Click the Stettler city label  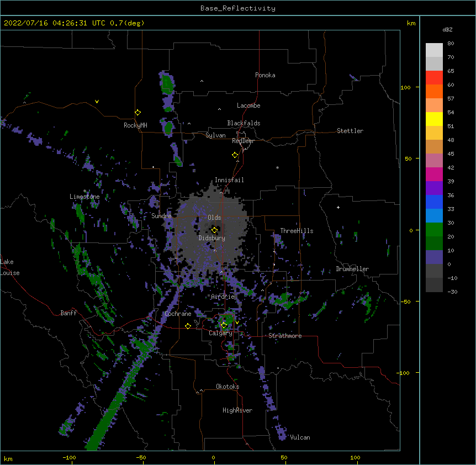point(350,131)
